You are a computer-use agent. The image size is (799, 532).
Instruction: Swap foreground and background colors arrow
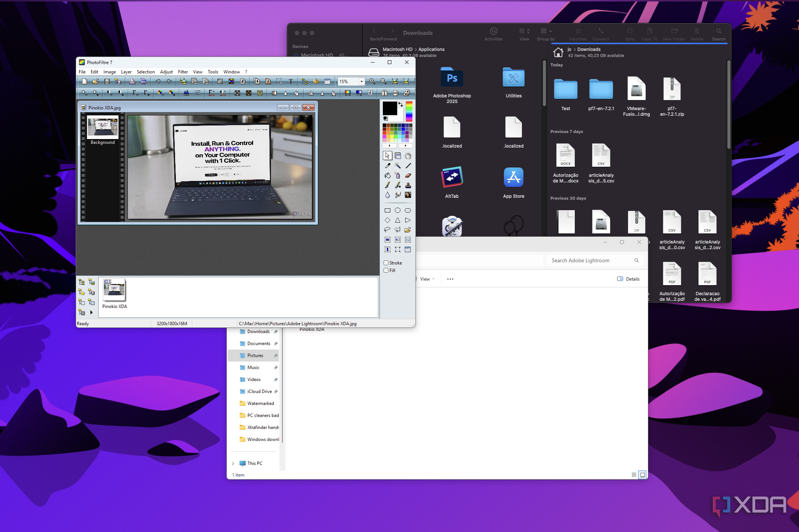[400, 104]
